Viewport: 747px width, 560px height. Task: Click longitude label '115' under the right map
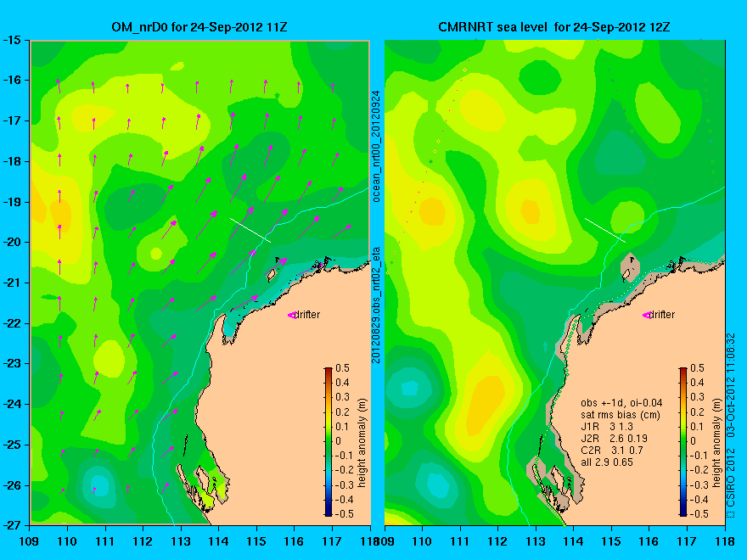[x=611, y=541]
